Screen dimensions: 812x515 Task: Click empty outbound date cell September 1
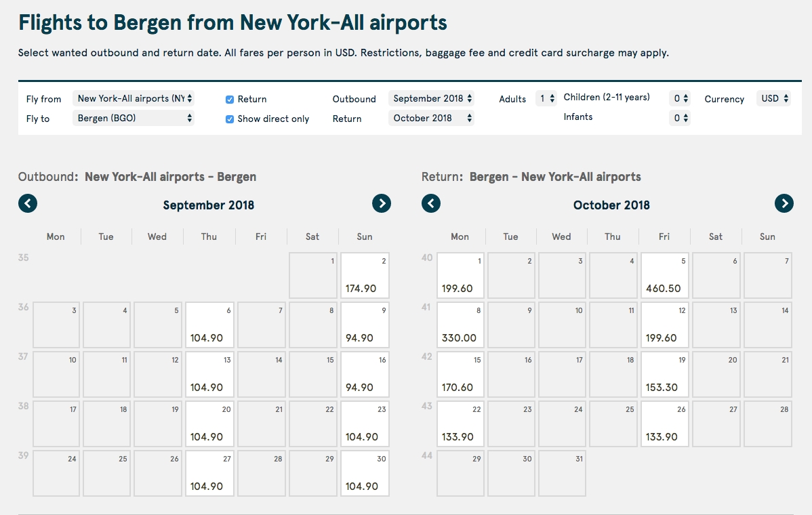(313, 275)
